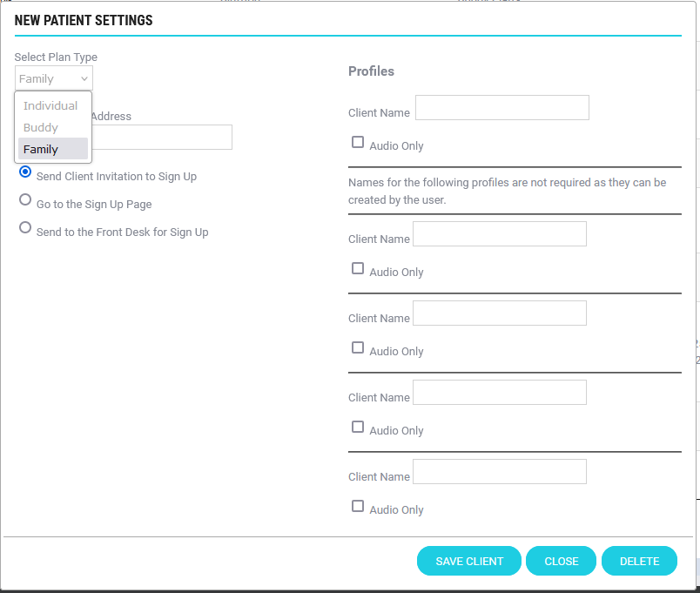Toggle Audio Only for fourth profile
The height and width of the screenshot is (593, 700).
click(x=358, y=427)
